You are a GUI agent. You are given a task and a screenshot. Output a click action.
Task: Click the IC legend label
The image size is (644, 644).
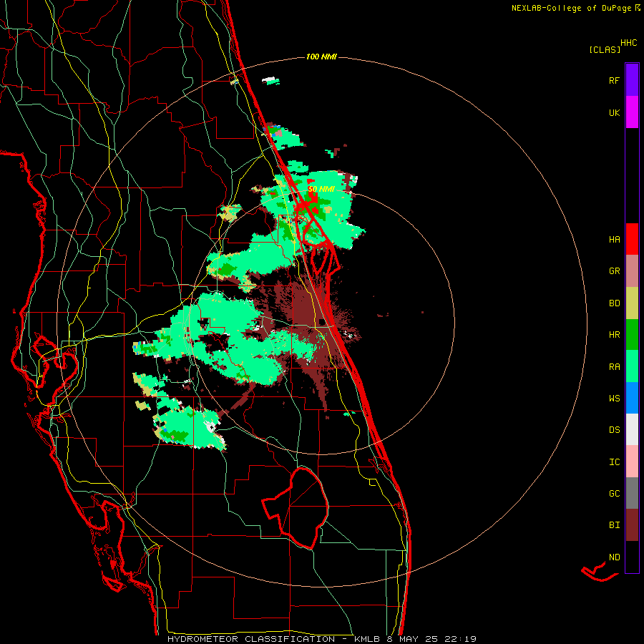pyautogui.click(x=615, y=462)
